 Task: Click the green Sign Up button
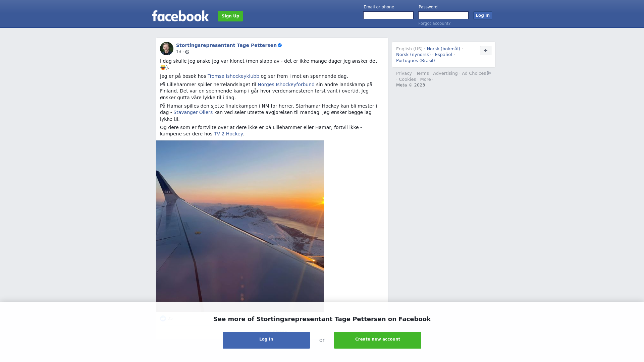click(x=230, y=16)
